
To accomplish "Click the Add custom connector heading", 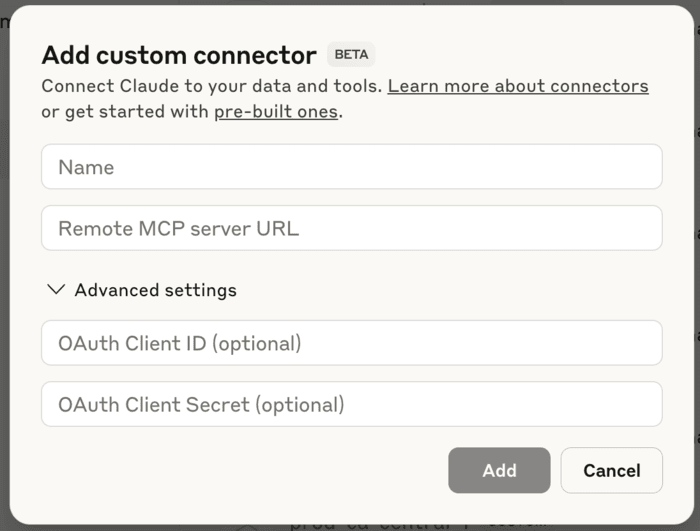I will (x=178, y=55).
